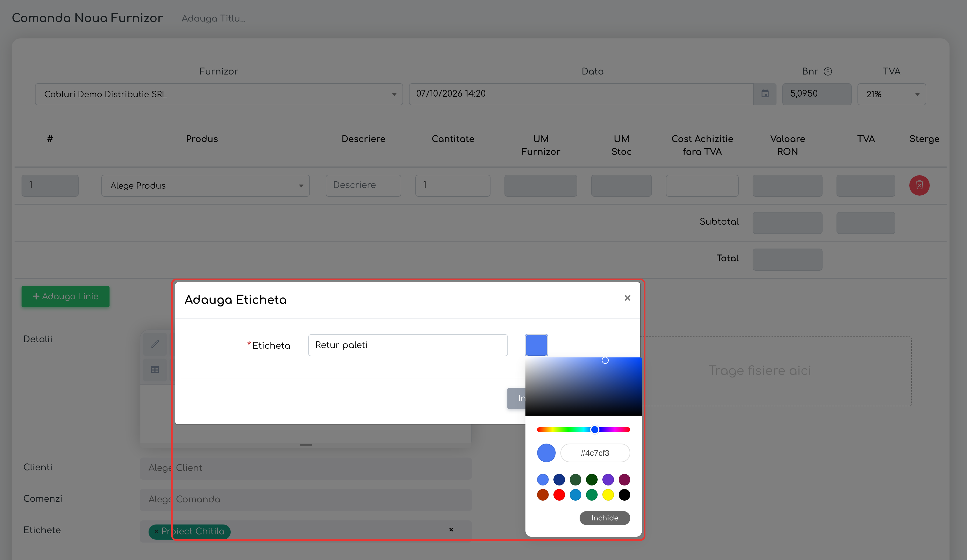The width and height of the screenshot is (967, 560).
Task: Click the Bnr value field 5,0950
Action: 817,94
